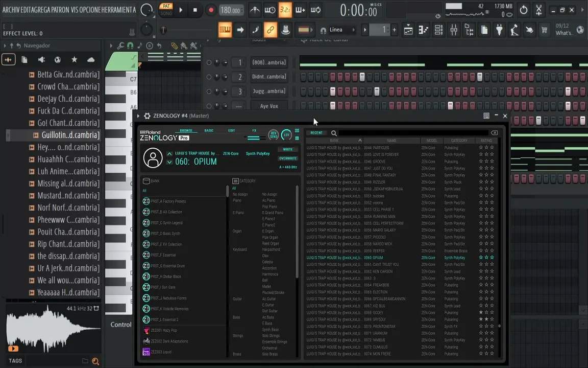Switch PAT/SONG mode toggle

[166, 10]
